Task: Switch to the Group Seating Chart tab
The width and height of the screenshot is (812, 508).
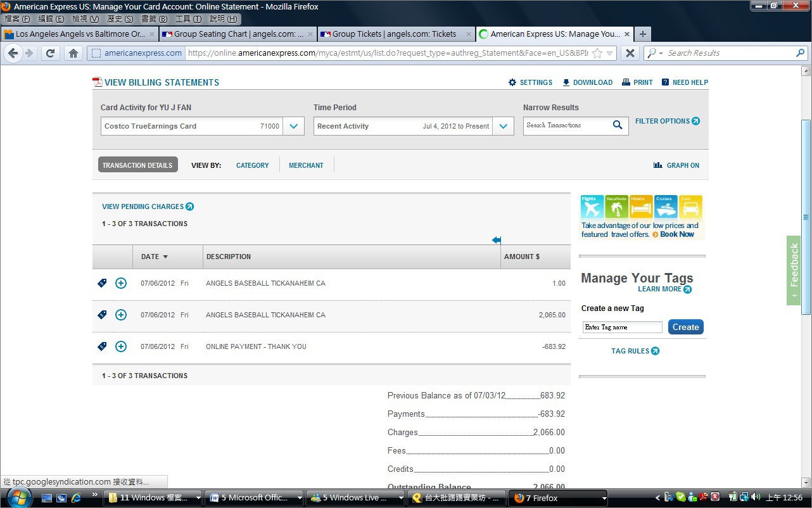Action: [237, 34]
